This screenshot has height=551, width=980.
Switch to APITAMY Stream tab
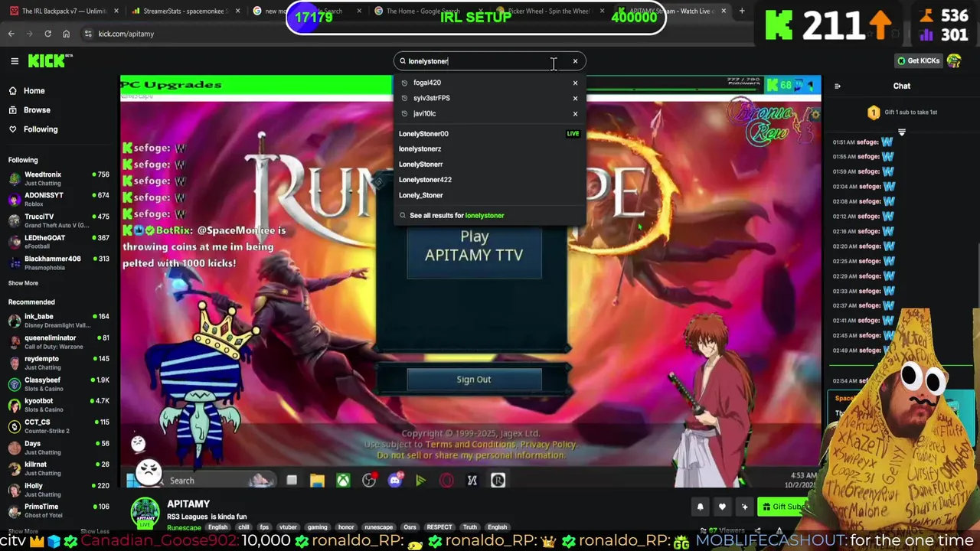tap(671, 11)
